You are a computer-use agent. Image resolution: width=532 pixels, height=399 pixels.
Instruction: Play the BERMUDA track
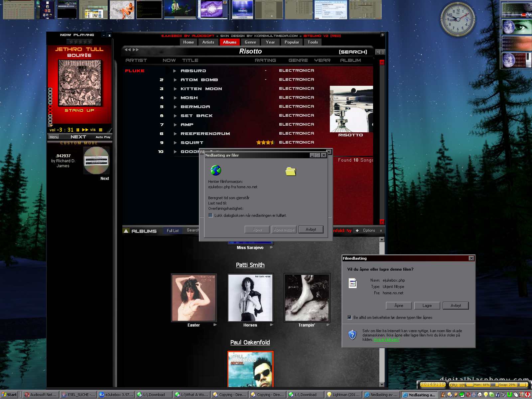[175, 107]
